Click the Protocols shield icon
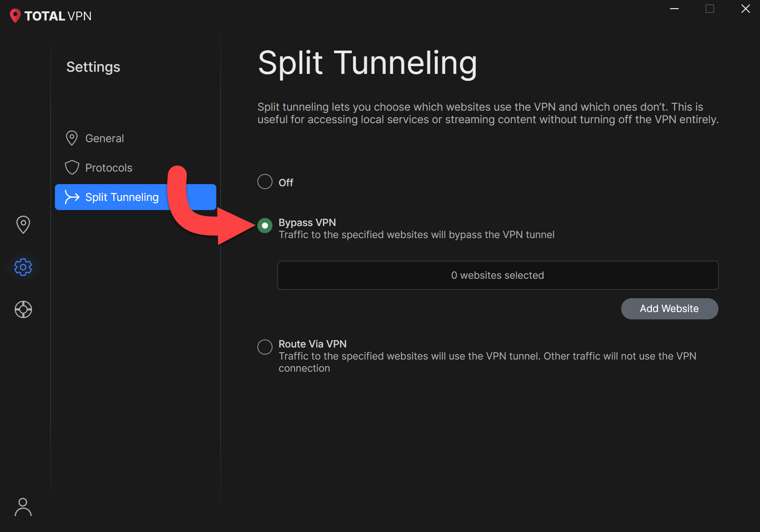This screenshot has height=532, width=760. (x=72, y=168)
